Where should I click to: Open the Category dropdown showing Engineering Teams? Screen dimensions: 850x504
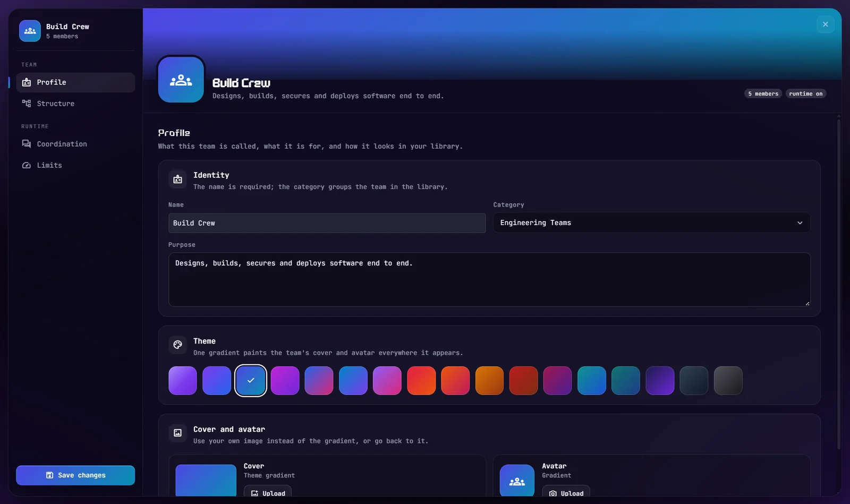pyautogui.click(x=652, y=223)
